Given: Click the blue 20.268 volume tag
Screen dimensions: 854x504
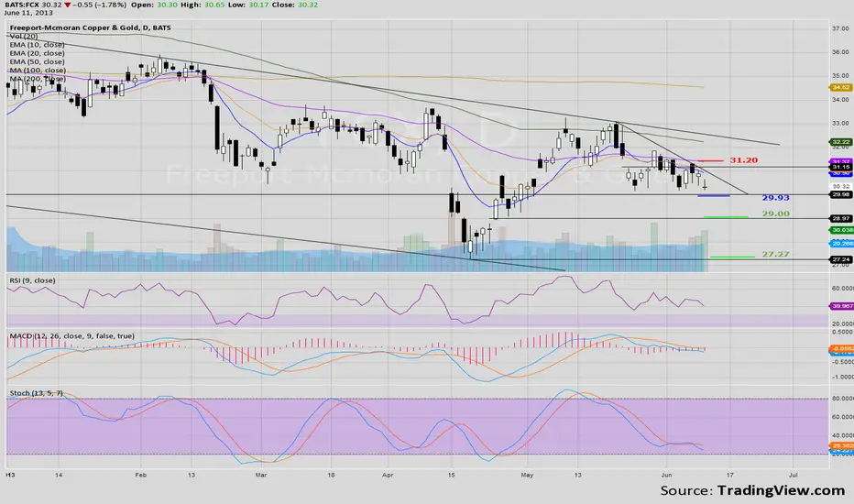Looking at the screenshot, I should (x=842, y=243).
